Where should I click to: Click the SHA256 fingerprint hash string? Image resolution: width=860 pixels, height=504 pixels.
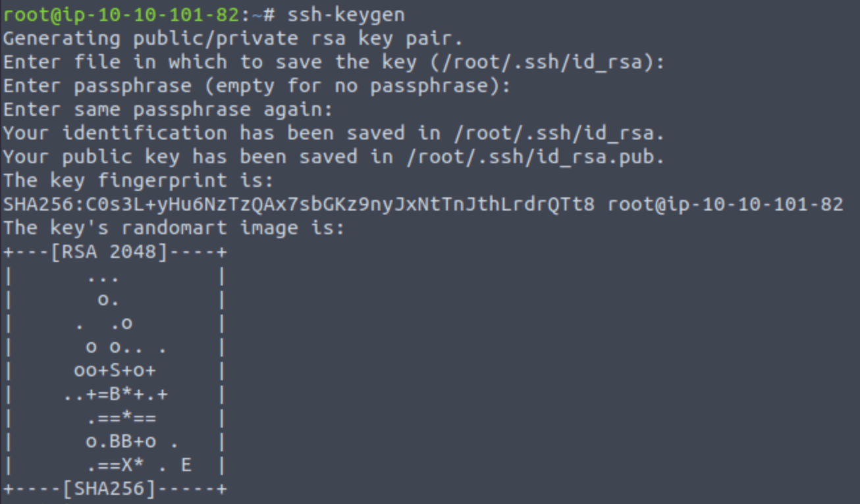point(299,205)
